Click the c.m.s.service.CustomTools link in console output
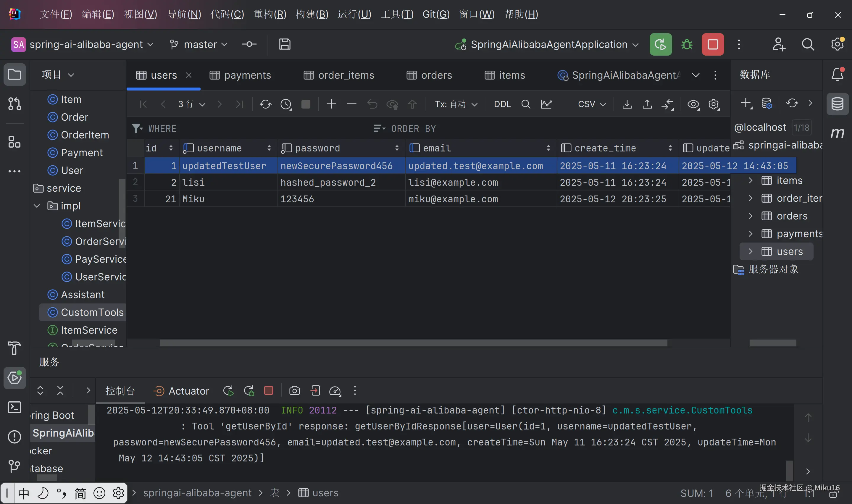Screen dimensions: 852x504 [682, 410]
